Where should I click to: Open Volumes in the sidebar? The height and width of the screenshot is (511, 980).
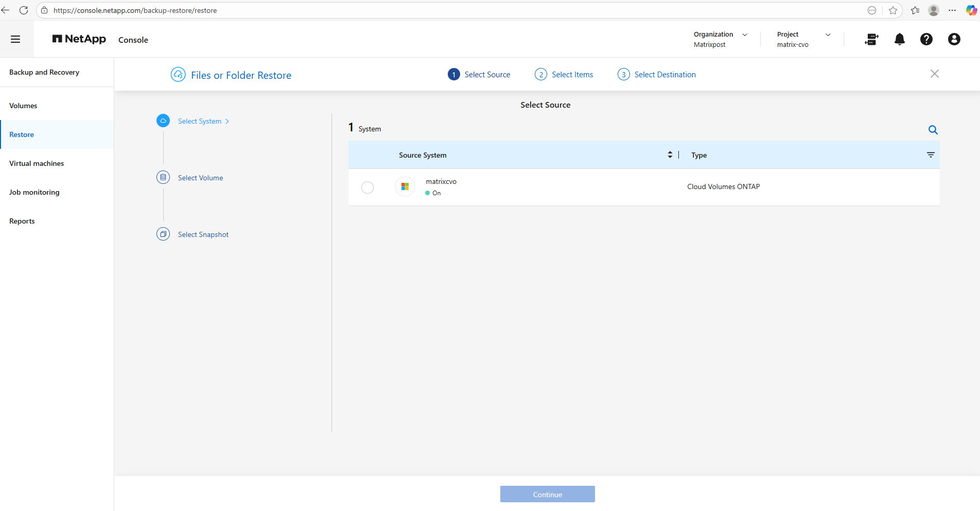click(23, 106)
